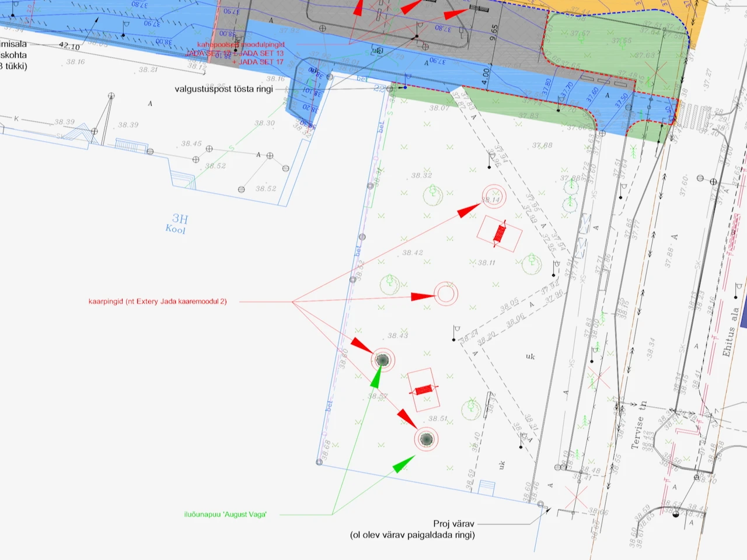Click the 'kaarpingid (nt Extery Jada kaaremoodul 2)' label
Screen dimensions: 747x560
pos(158,302)
